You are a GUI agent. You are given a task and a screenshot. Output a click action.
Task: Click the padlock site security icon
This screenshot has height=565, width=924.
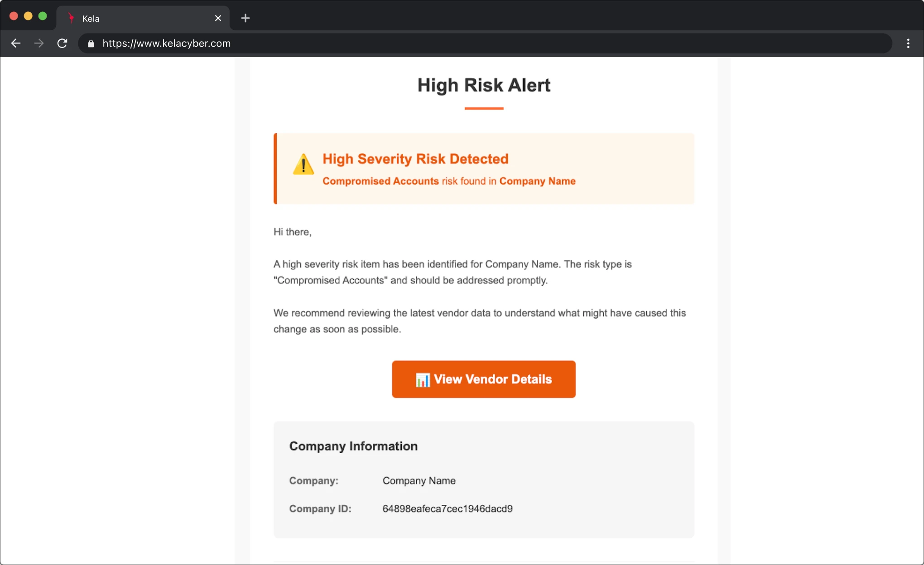[91, 43]
